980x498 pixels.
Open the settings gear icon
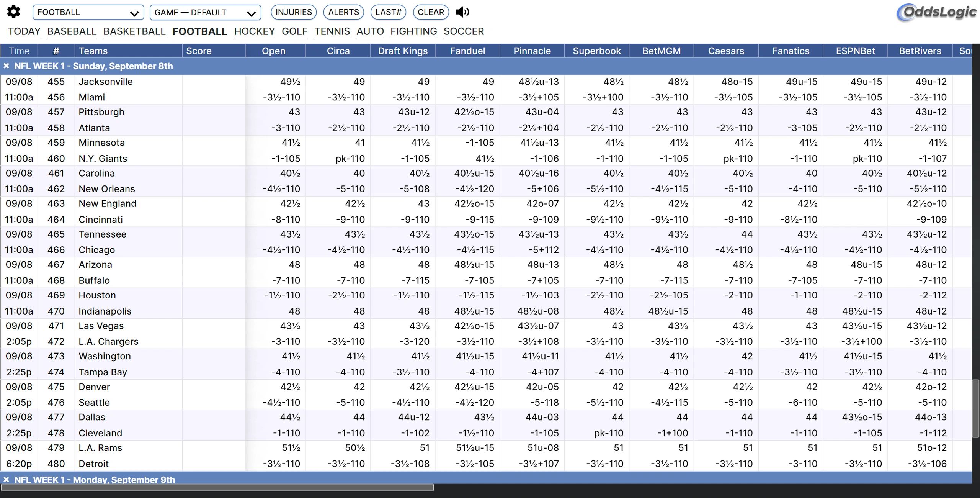tap(14, 12)
